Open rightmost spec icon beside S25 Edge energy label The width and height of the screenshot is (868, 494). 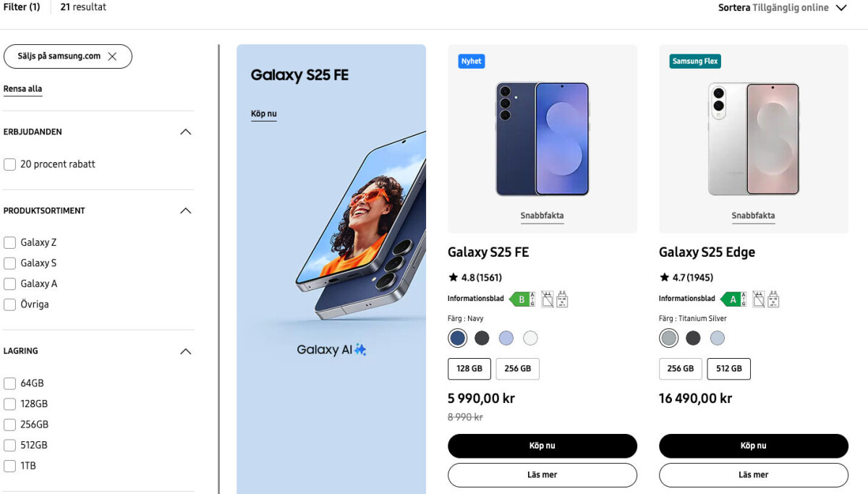point(773,299)
